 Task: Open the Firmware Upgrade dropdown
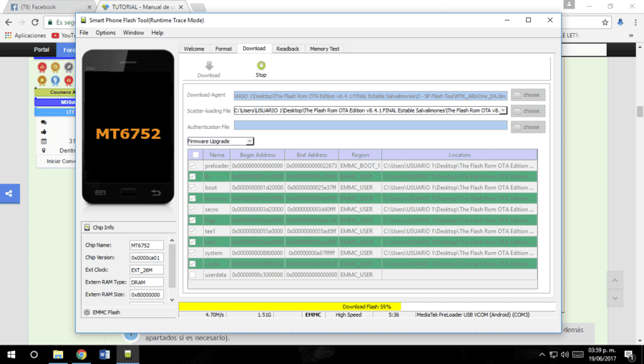[220, 141]
